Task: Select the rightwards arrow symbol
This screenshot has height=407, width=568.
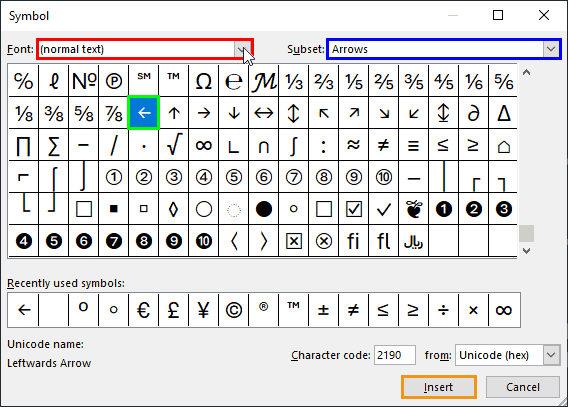Action: coord(204,113)
